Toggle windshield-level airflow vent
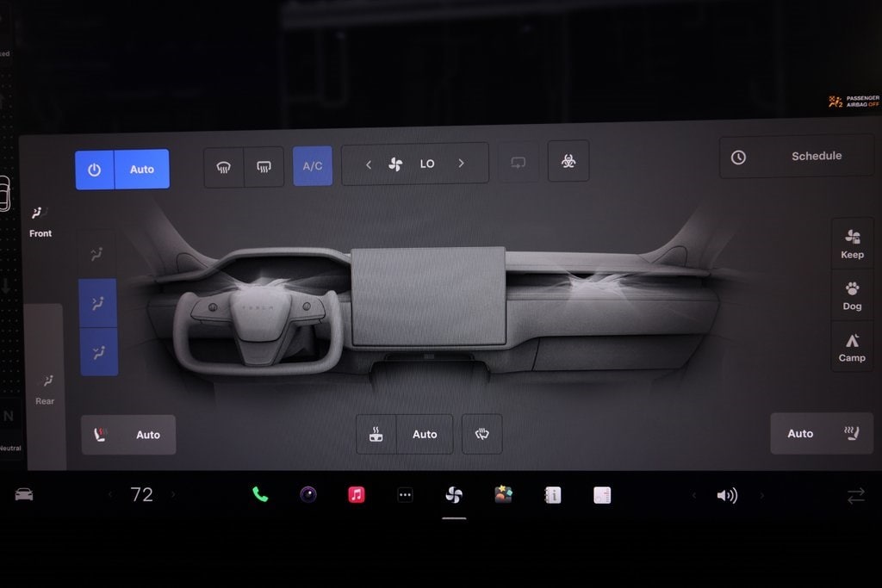 (97, 253)
